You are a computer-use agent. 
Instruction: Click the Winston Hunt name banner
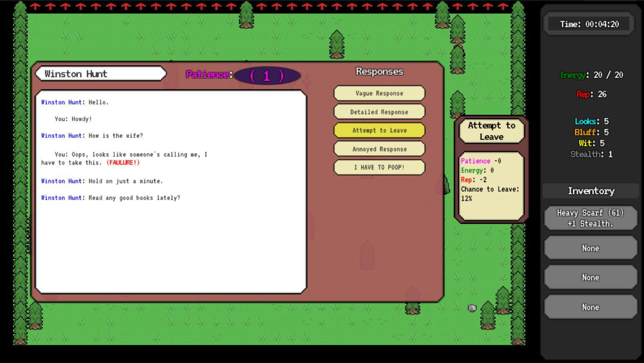101,74
